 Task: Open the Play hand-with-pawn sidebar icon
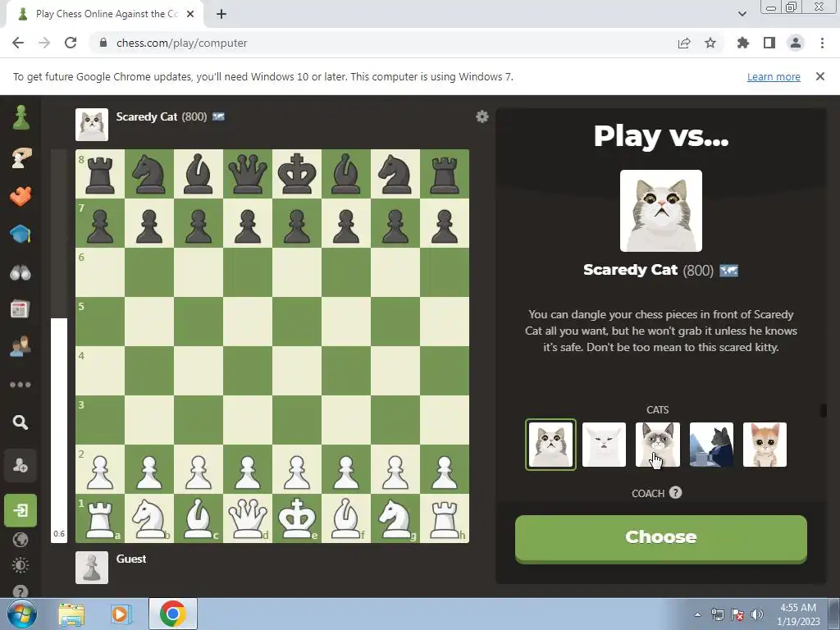point(21,158)
